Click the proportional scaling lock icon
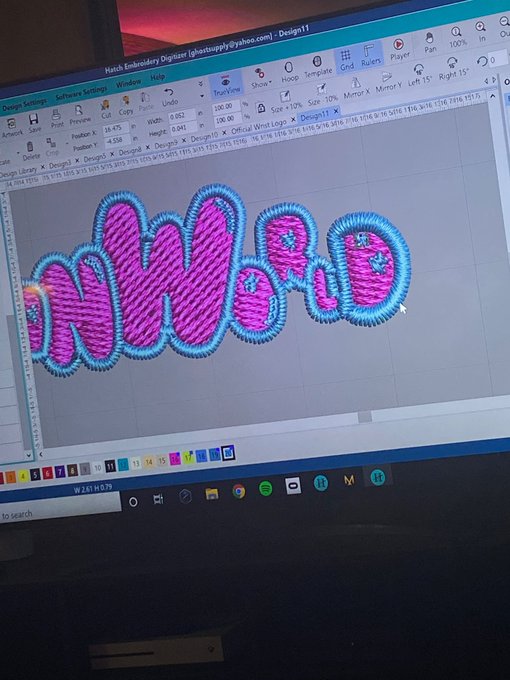 tap(261, 108)
